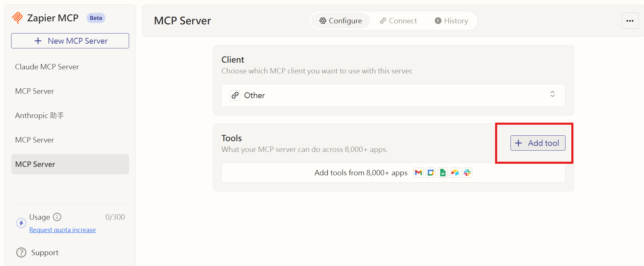Create a New MCP Server
The image size is (644, 266).
(x=70, y=41)
